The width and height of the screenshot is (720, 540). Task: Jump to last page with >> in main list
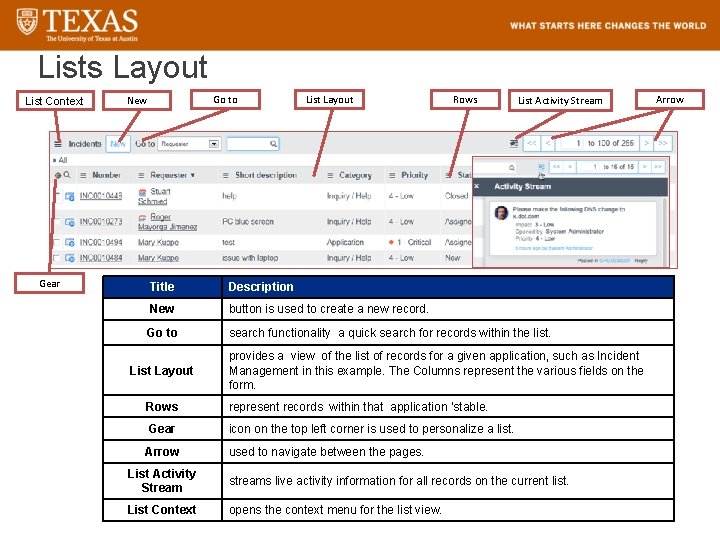663,143
